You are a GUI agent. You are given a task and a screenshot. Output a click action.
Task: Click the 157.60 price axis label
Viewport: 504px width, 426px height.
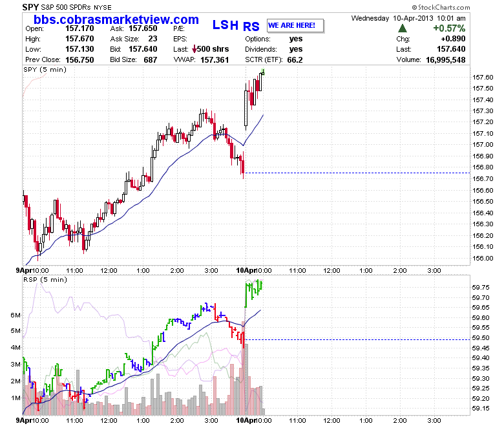[483, 77]
